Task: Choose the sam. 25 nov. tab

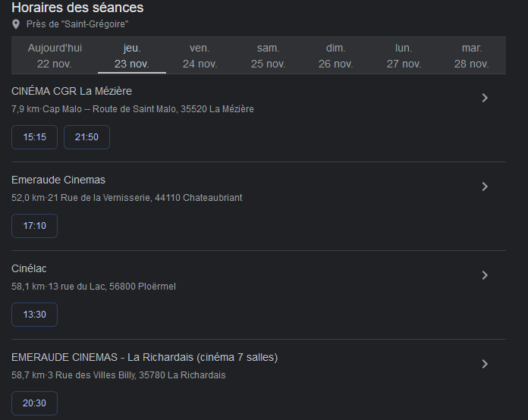Action: pos(268,55)
